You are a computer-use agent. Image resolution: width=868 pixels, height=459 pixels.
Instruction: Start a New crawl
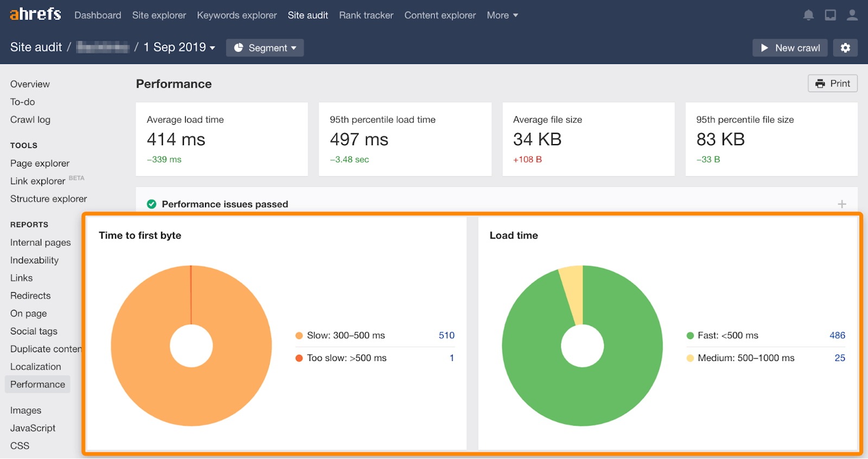(790, 48)
